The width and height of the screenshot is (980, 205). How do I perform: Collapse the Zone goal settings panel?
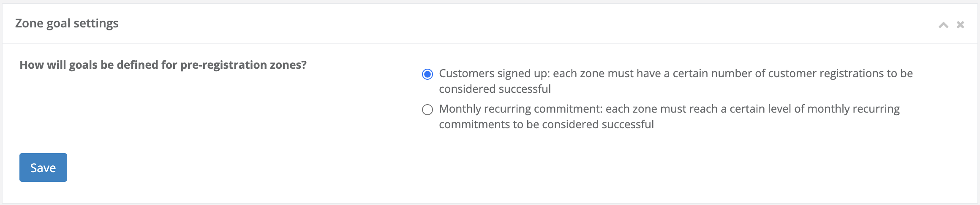[x=943, y=25]
